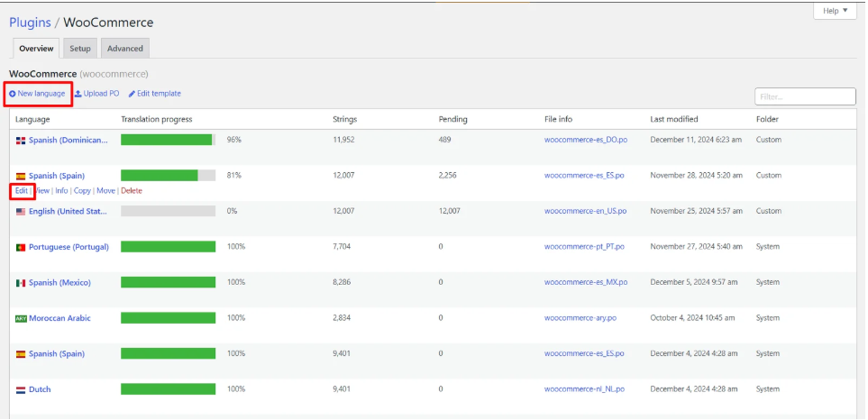Click Info under Spanish (Spain)
Image resolution: width=868 pixels, height=420 pixels.
[61, 191]
